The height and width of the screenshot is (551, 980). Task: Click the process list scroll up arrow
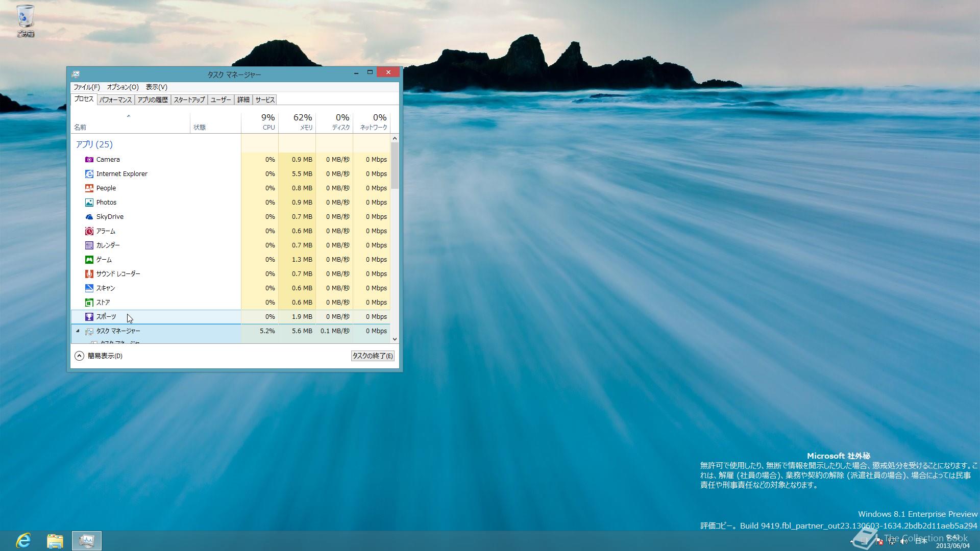[x=395, y=138]
